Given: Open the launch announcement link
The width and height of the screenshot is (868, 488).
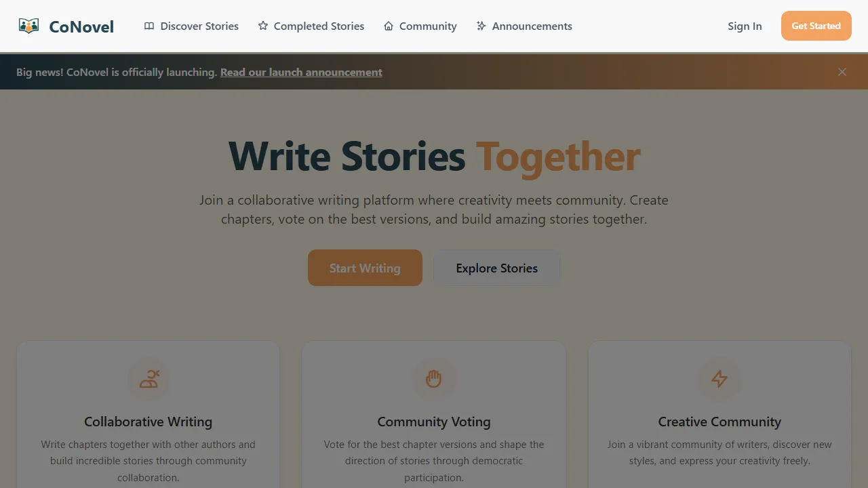Looking at the screenshot, I should [301, 72].
